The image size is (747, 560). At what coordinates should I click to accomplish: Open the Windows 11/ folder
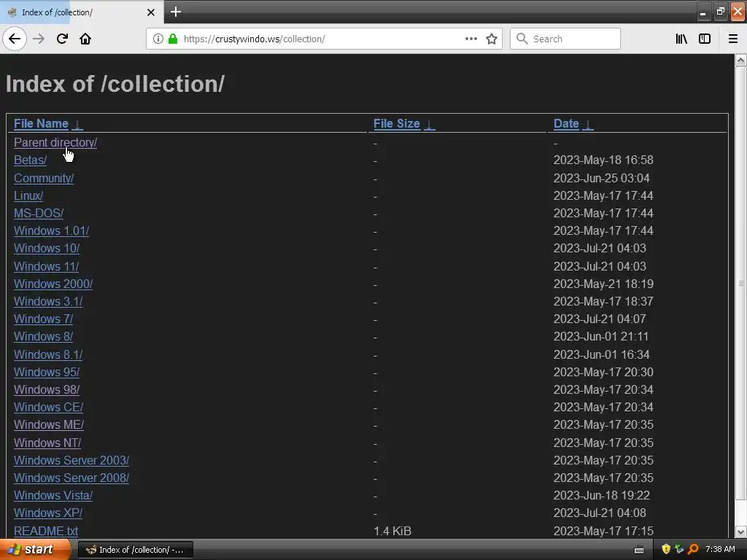(46, 266)
